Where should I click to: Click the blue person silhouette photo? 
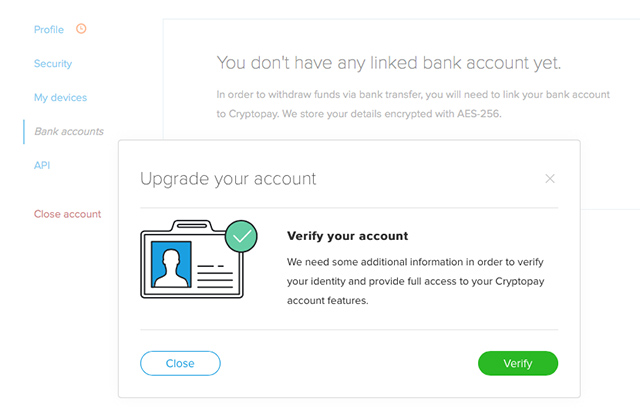coord(171,264)
